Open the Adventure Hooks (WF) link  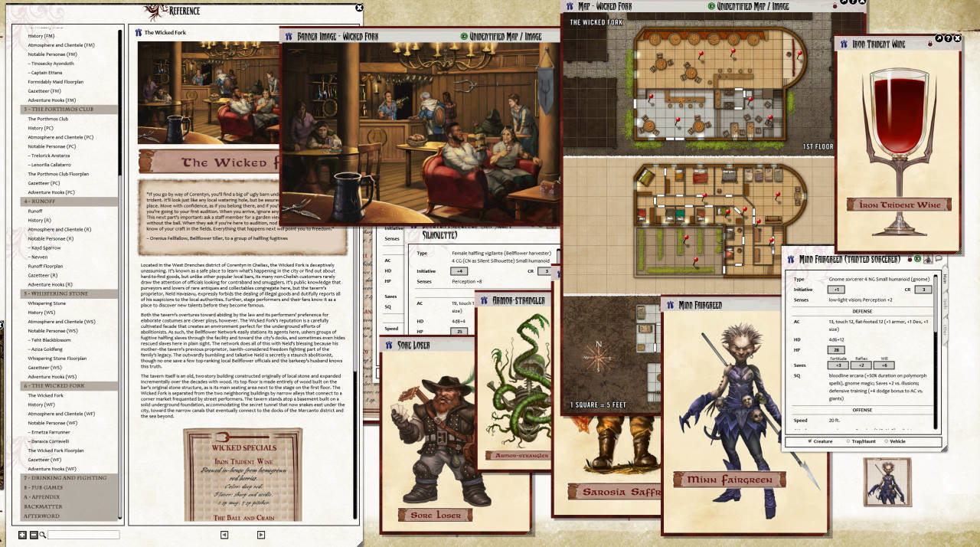[x=51, y=468]
